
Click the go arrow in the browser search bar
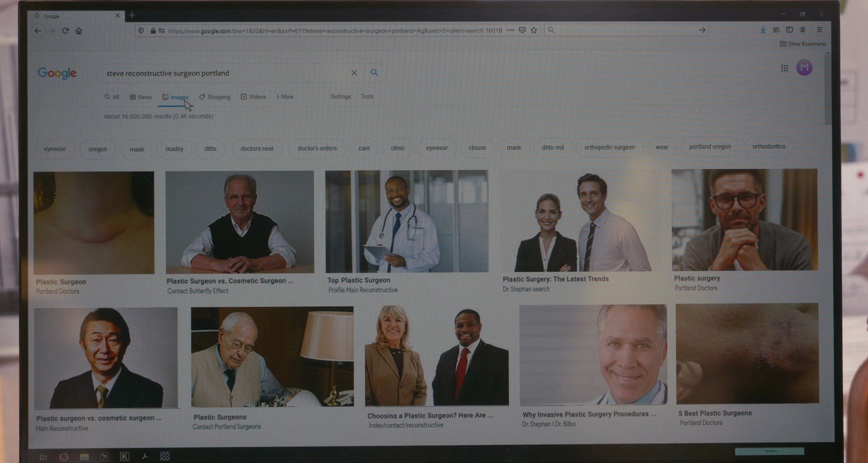702,30
